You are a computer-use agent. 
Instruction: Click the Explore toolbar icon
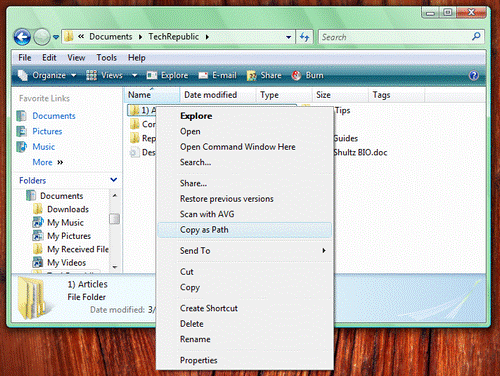pos(152,76)
